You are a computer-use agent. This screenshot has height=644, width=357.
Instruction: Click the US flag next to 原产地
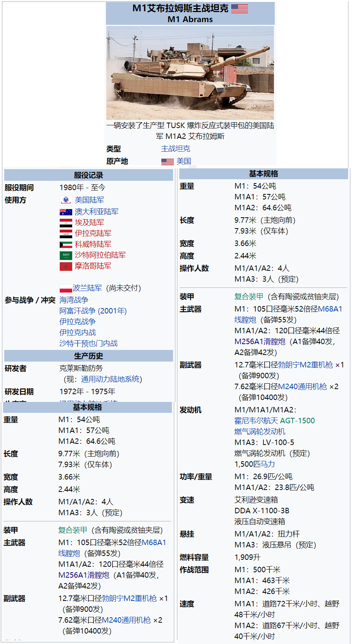coord(167,161)
